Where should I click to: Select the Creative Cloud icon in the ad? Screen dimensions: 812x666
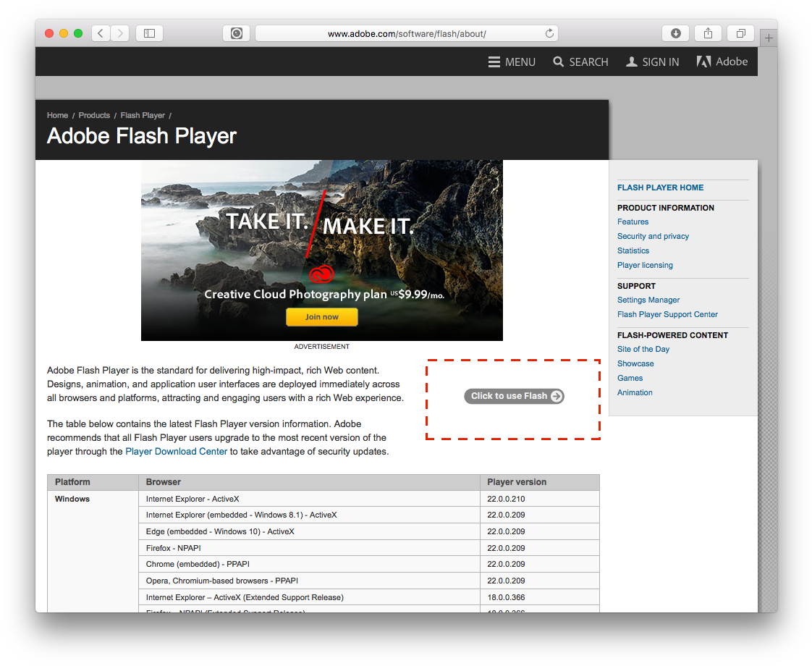pos(321,274)
